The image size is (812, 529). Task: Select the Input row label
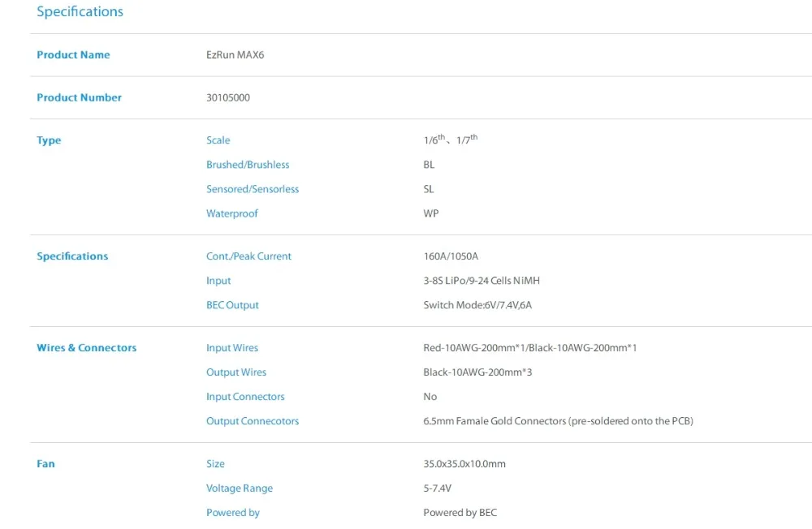tap(218, 281)
